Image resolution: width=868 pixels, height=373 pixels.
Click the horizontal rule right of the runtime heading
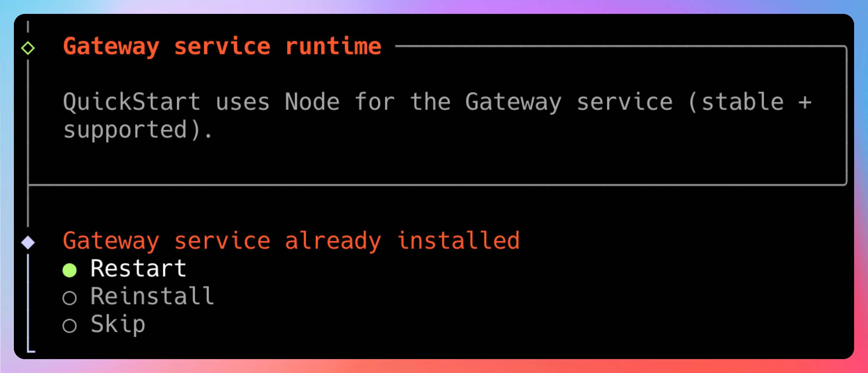click(x=618, y=46)
